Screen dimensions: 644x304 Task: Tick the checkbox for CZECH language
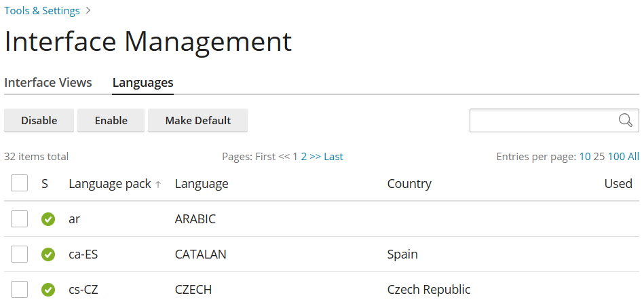[x=19, y=290]
